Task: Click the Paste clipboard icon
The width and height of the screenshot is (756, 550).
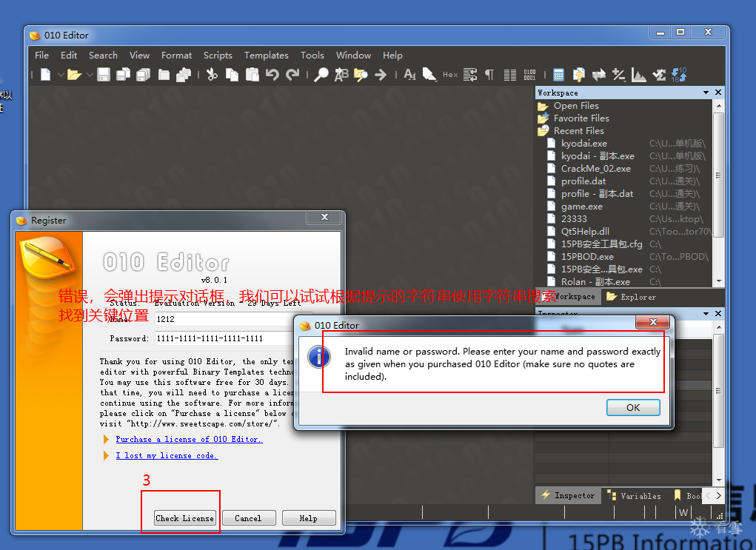Action: point(252,75)
